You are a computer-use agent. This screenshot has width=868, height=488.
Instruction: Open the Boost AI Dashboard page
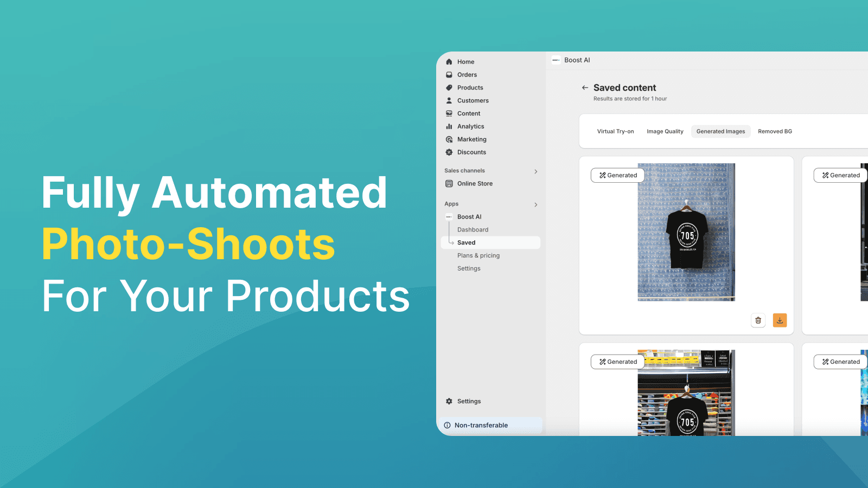pyautogui.click(x=473, y=230)
